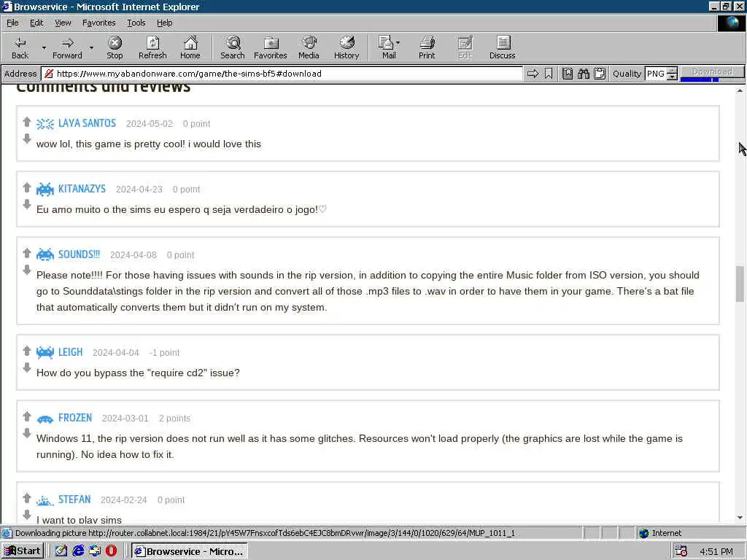Click the bookmark ribbon icon
This screenshot has height=560, width=747.
[x=549, y=74]
